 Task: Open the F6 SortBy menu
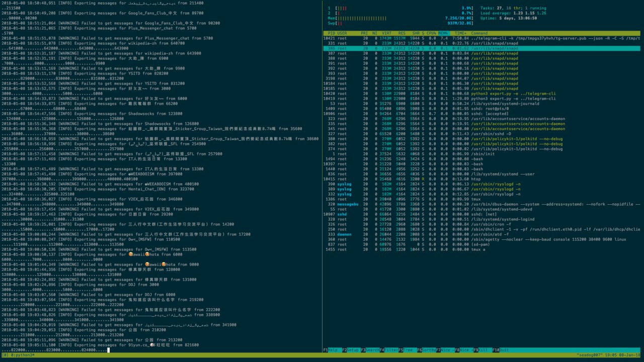[x=427, y=350]
